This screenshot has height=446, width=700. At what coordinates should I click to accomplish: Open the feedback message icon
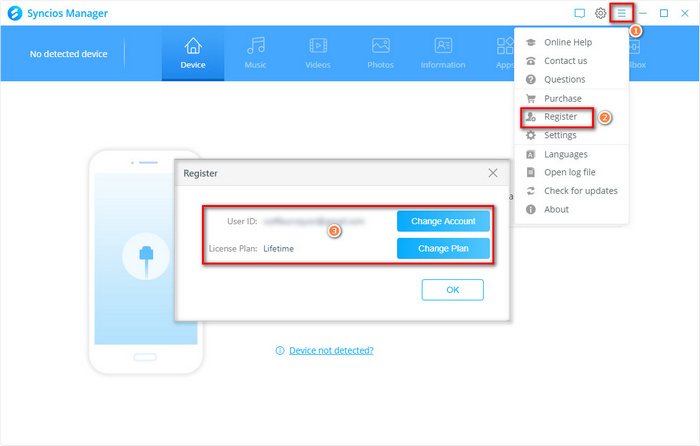point(579,13)
